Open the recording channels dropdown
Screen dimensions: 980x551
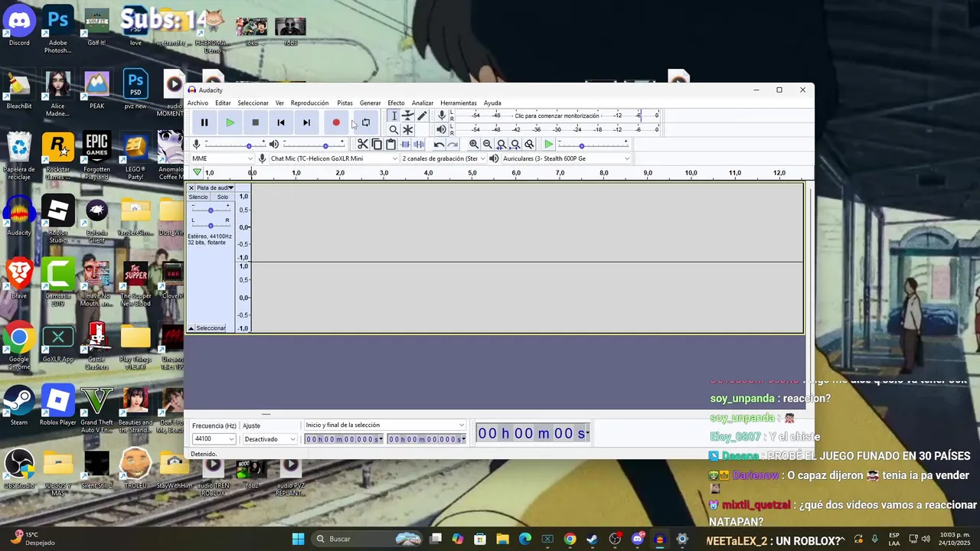(x=444, y=158)
